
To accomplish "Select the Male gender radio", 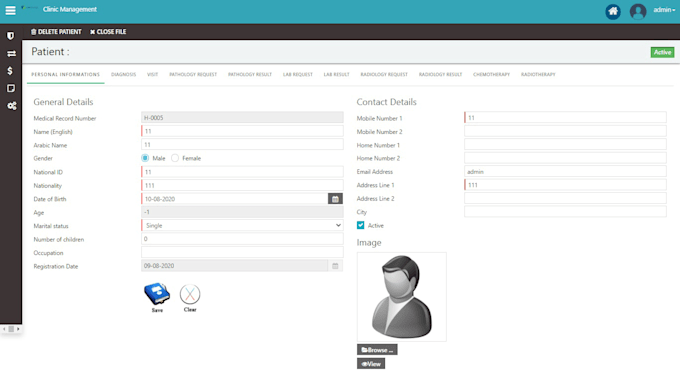I will point(145,158).
